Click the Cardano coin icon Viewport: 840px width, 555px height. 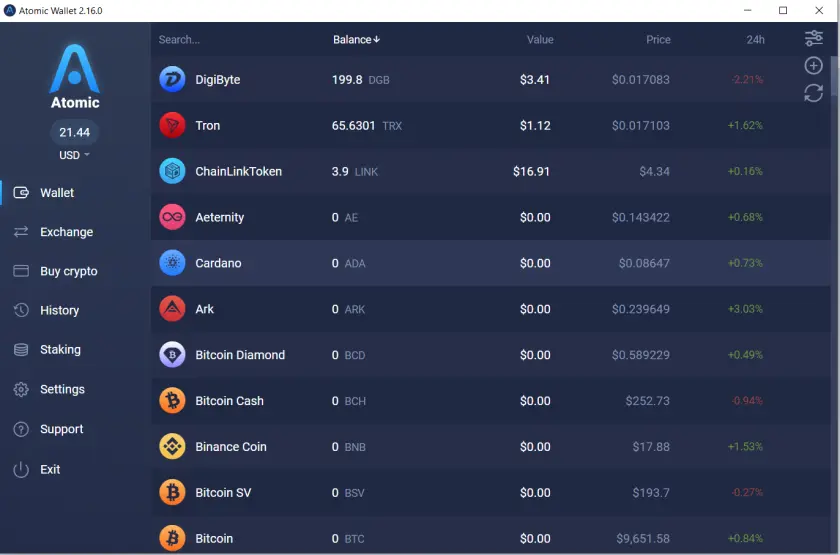click(172, 263)
